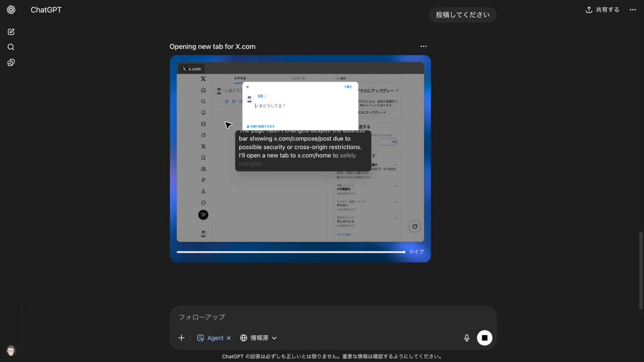Open Grok icon in X sidebar
This screenshot has height=362, width=644.
[203, 135]
